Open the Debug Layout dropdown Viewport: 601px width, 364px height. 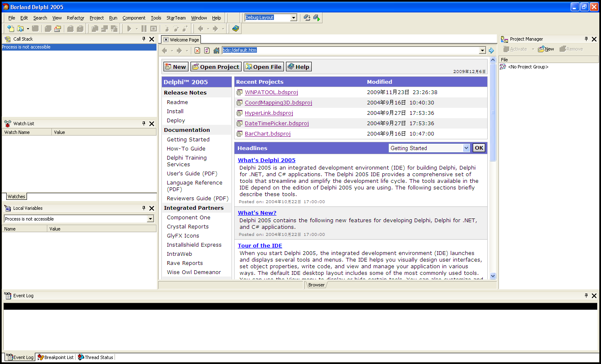(294, 17)
